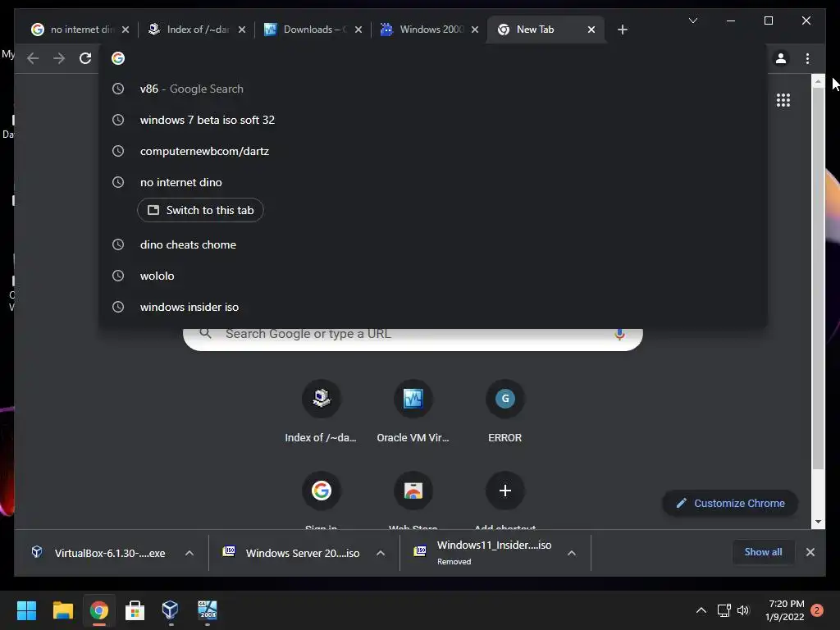This screenshot has height=630, width=840.
Task: Open Microsoft Store from taskbar
Action: [x=135, y=610]
